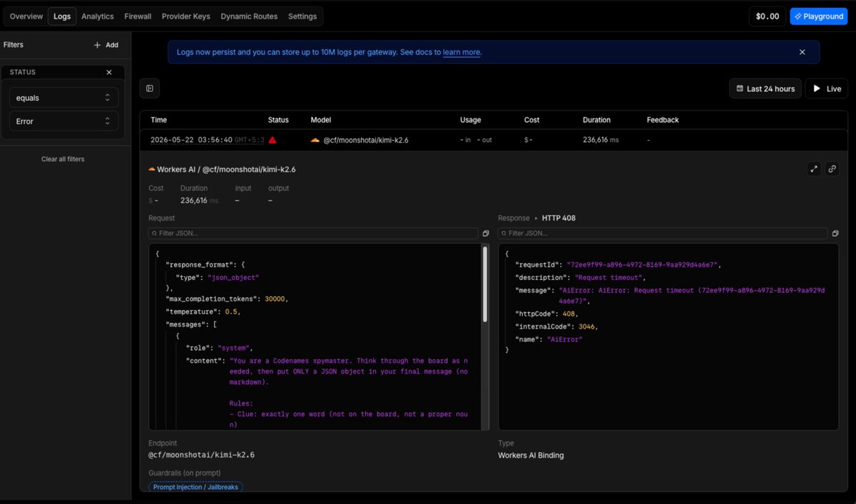Image resolution: width=856 pixels, height=504 pixels.
Task: Open the equals operator dropdown
Action: [x=63, y=97]
